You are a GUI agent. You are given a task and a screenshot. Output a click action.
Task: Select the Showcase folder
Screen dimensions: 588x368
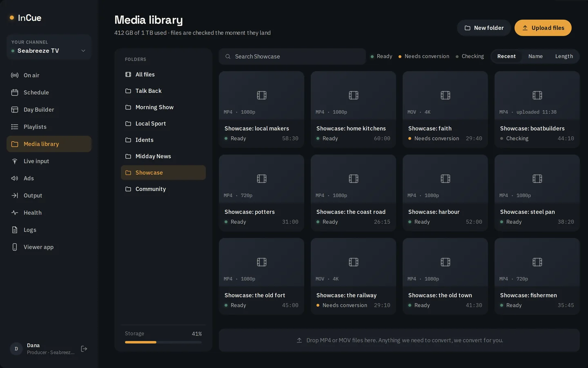163,173
